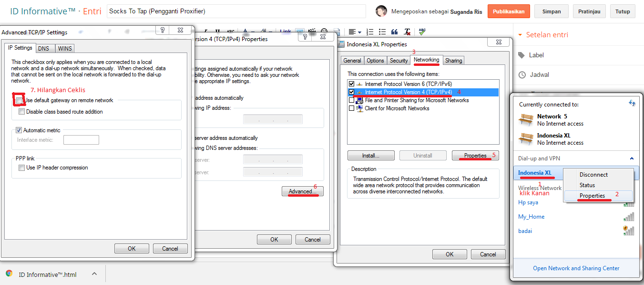Open the General tab in Indonesia XL Properties

pos(352,61)
